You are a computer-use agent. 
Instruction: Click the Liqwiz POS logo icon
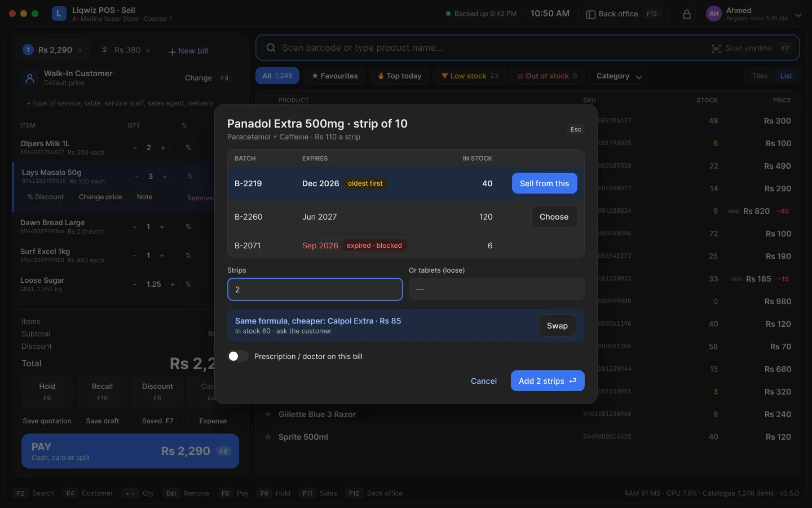point(59,14)
